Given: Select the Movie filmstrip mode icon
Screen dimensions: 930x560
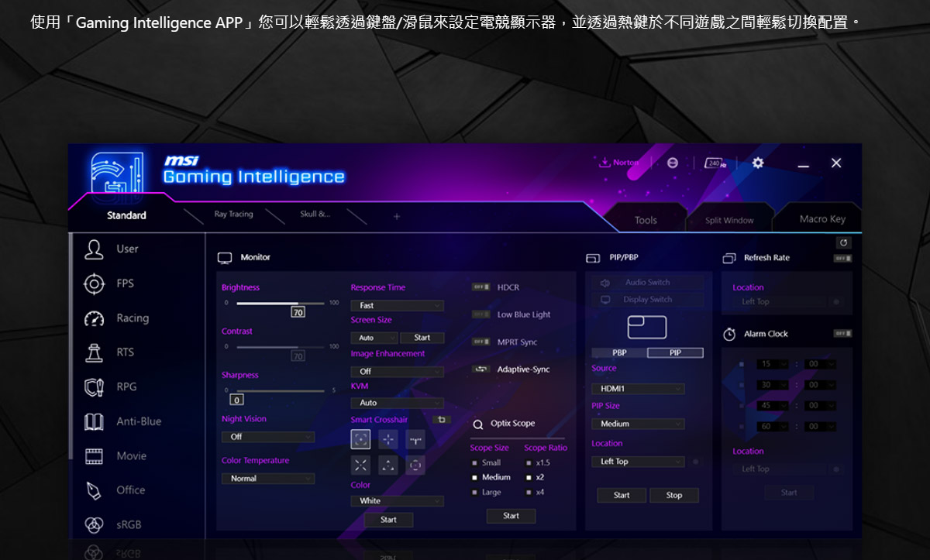Looking at the screenshot, I should point(94,455).
